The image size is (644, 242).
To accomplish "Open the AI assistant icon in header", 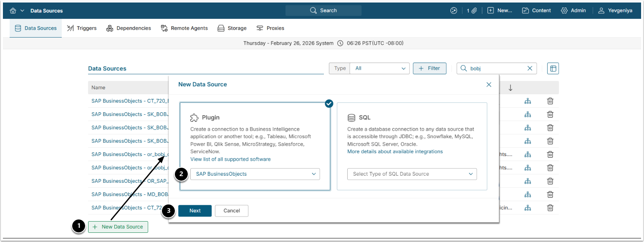I will [x=454, y=10].
